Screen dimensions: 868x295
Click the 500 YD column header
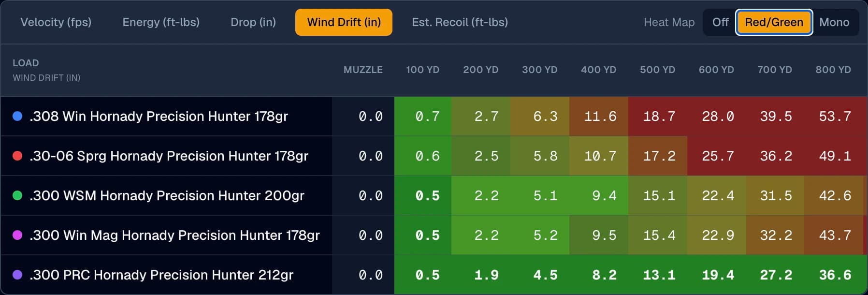click(x=657, y=70)
